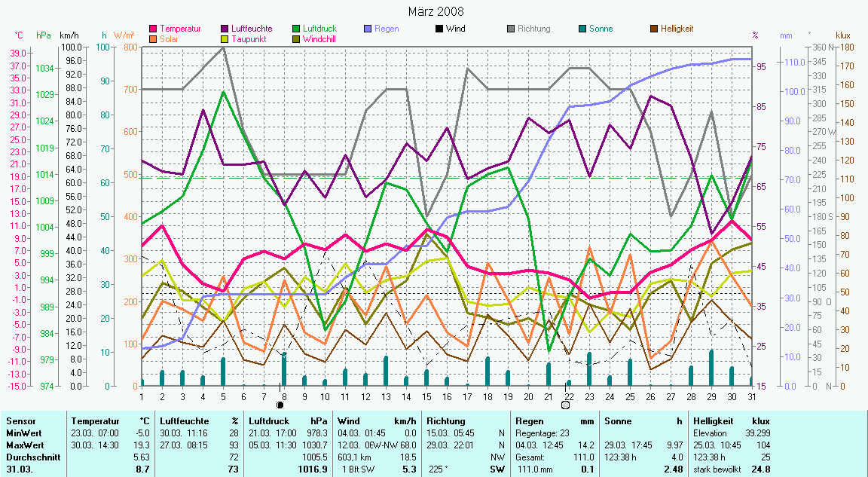Click the pink Temperatur legend swatch
Image resolution: width=868 pixels, height=477 pixels.
tap(154, 29)
